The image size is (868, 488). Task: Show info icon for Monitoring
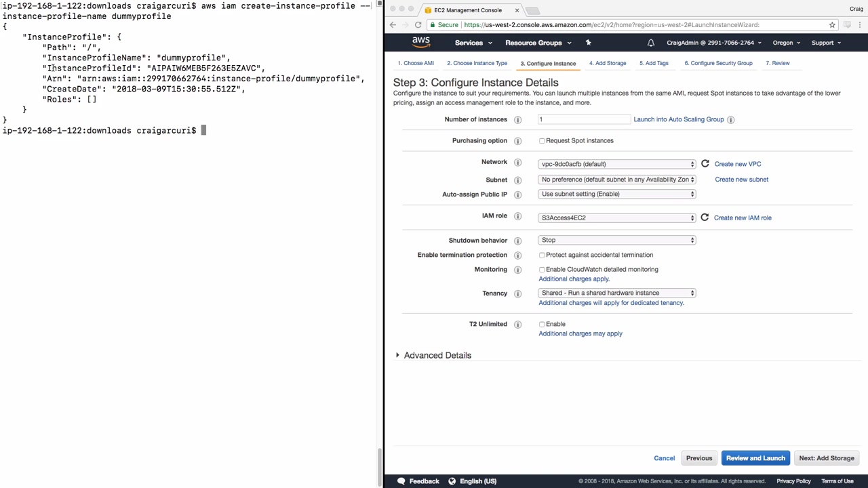(x=517, y=270)
